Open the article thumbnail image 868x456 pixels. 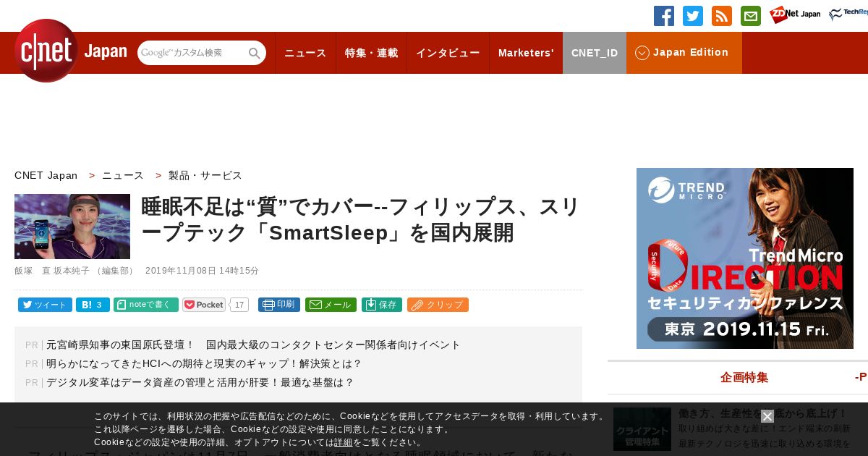72,227
